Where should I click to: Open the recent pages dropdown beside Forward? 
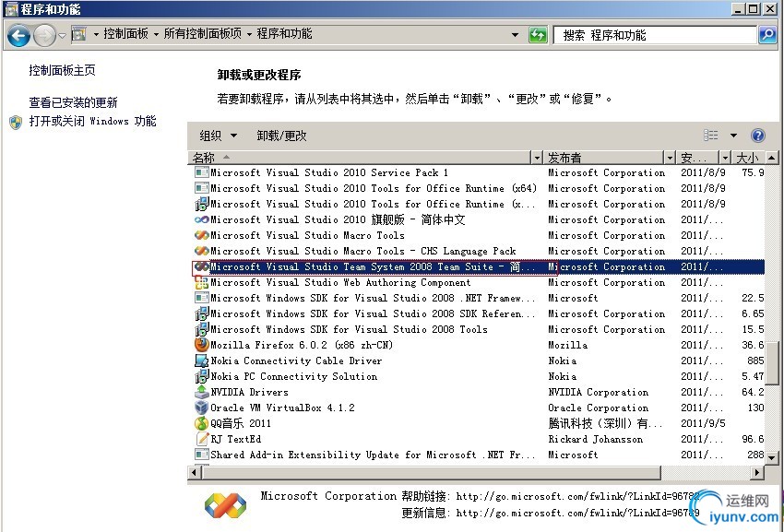[x=62, y=36]
